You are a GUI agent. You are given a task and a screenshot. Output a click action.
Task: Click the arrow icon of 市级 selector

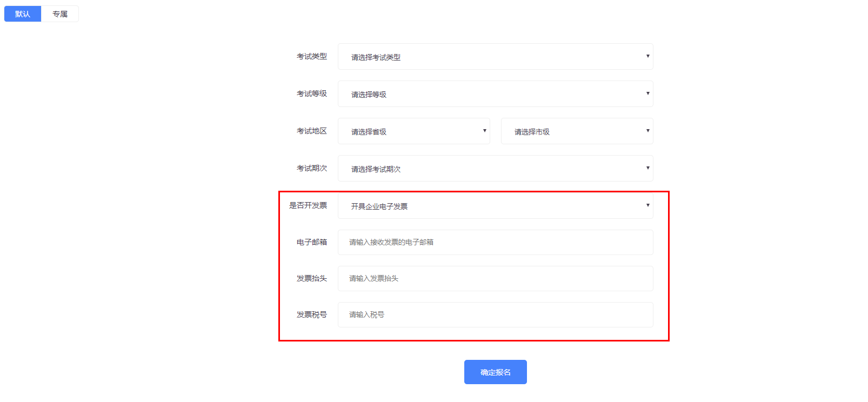point(647,131)
